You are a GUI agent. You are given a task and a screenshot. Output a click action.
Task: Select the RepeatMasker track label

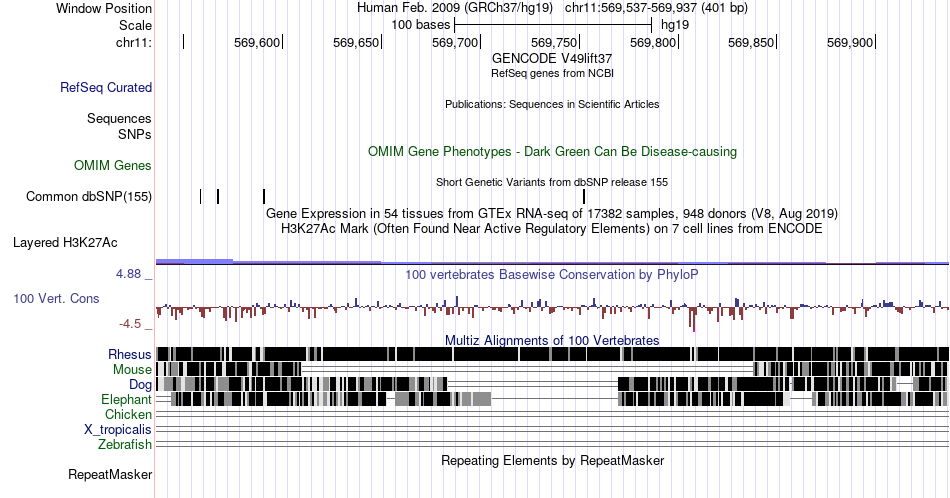[110, 474]
